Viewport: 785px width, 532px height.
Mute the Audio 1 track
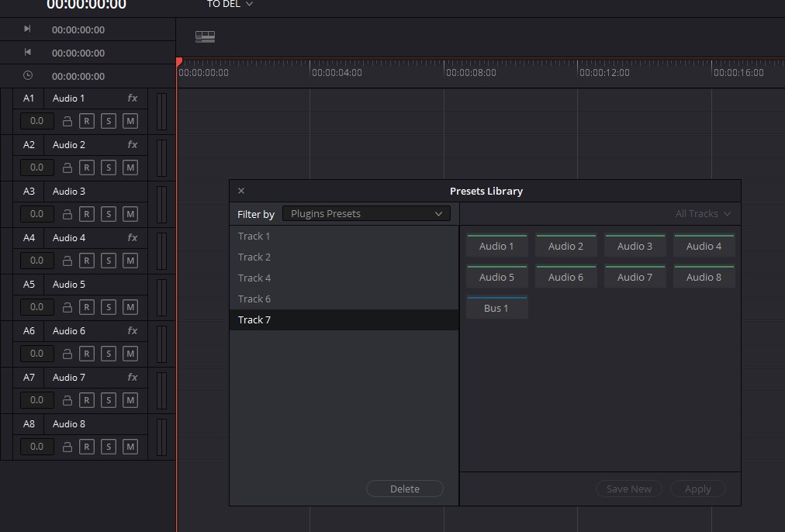point(130,121)
